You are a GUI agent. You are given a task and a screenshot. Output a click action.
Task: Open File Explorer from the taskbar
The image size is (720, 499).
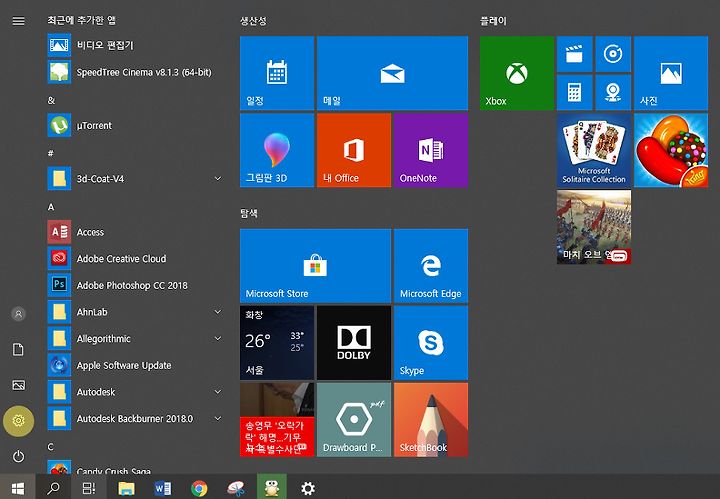coord(126,488)
